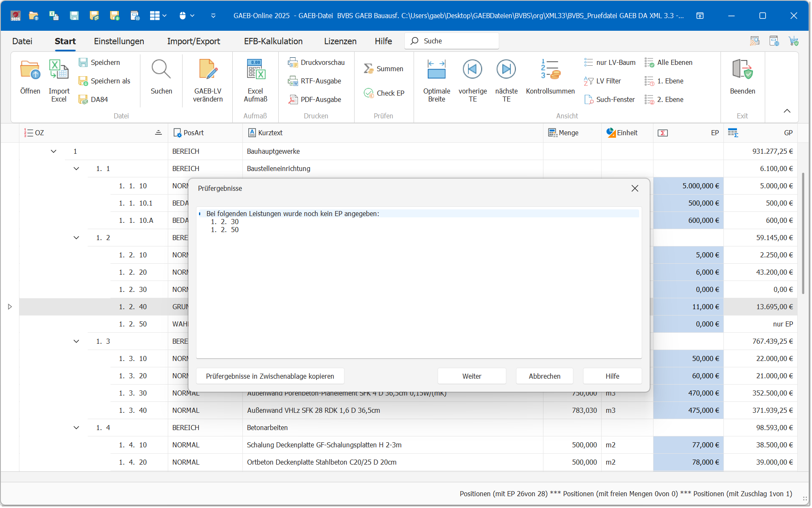This screenshot has width=812, height=508.
Task: Toggle nur LV-Baum view
Action: (610, 62)
